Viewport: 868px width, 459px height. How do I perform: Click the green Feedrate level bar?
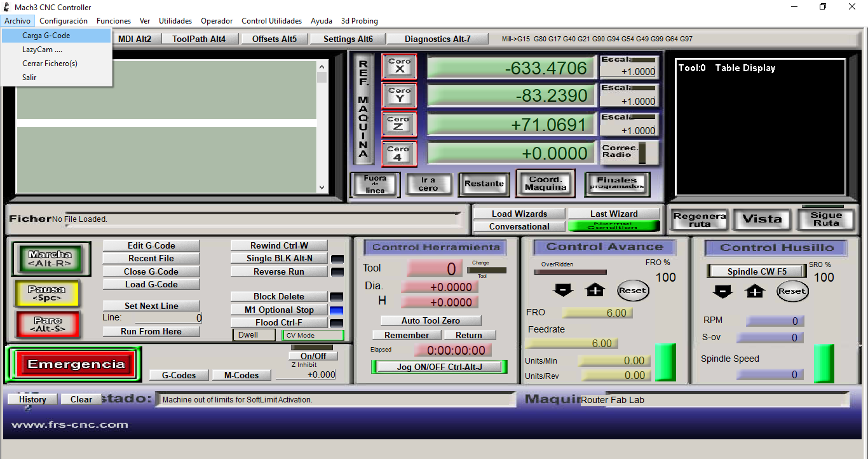(x=665, y=362)
